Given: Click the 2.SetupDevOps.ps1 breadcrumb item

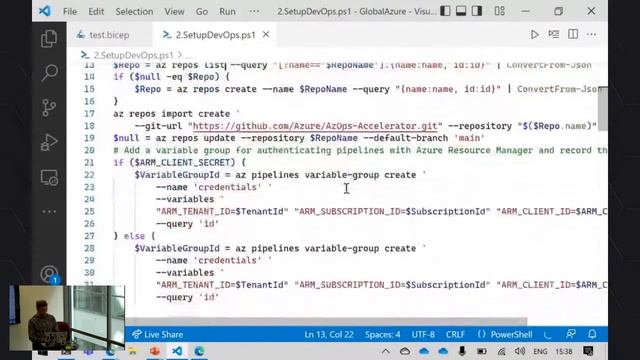Looking at the screenshot, I should [133, 55].
